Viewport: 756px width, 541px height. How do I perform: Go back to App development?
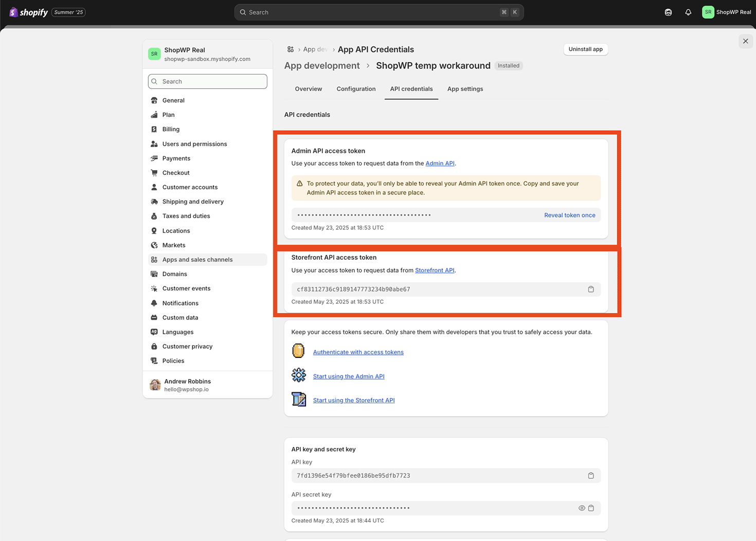[x=322, y=66]
